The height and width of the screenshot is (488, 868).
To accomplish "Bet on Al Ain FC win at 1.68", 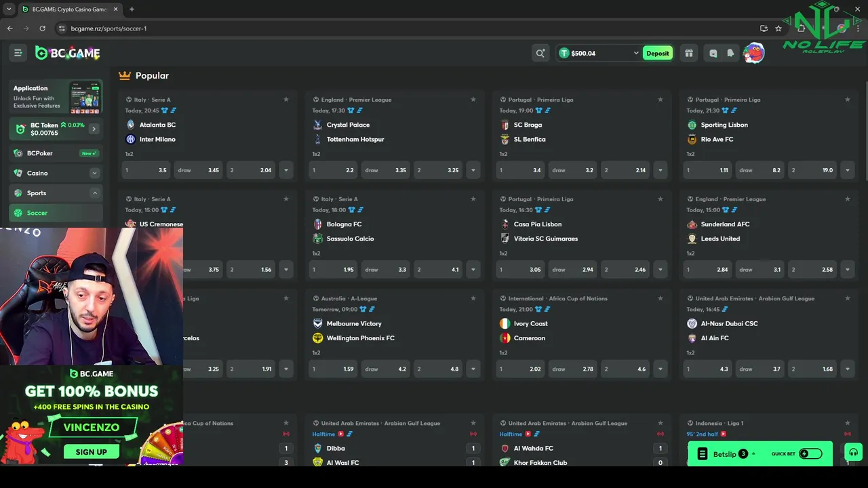I will coord(812,369).
